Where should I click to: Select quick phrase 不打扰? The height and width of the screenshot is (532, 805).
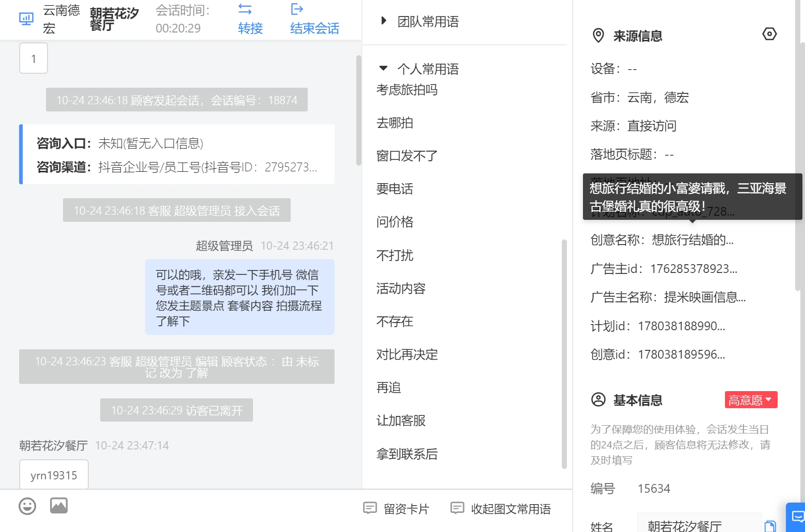(x=395, y=255)
